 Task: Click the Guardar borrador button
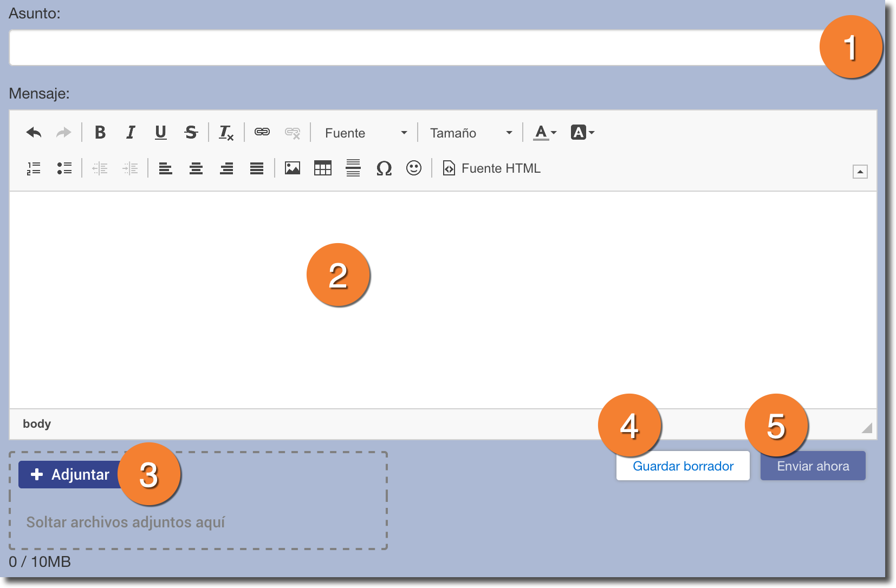pyautogui.click(x=683, y=466)
